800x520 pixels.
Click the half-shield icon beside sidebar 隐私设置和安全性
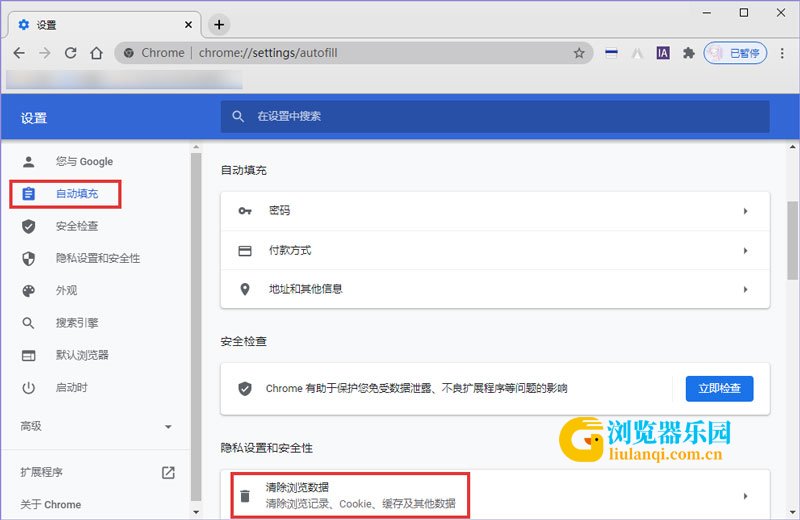click(x=29, y=258)
